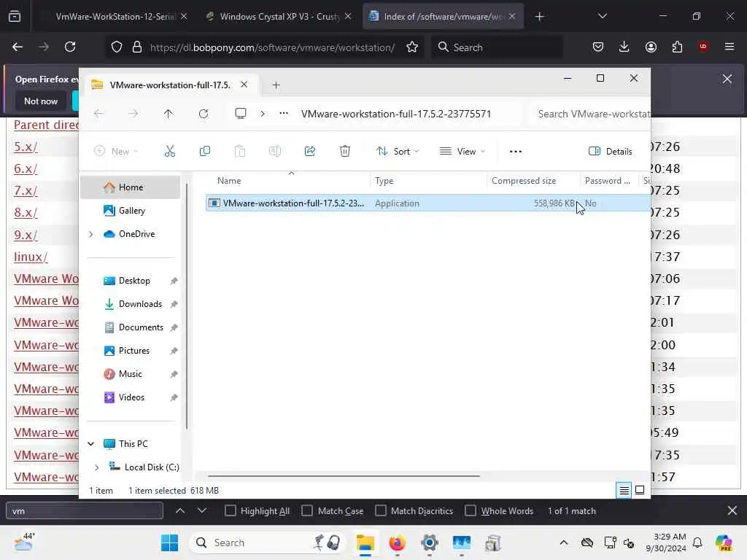Open Firefox extensions puzzle icon

pyautogui.click(x=677, y=47)
